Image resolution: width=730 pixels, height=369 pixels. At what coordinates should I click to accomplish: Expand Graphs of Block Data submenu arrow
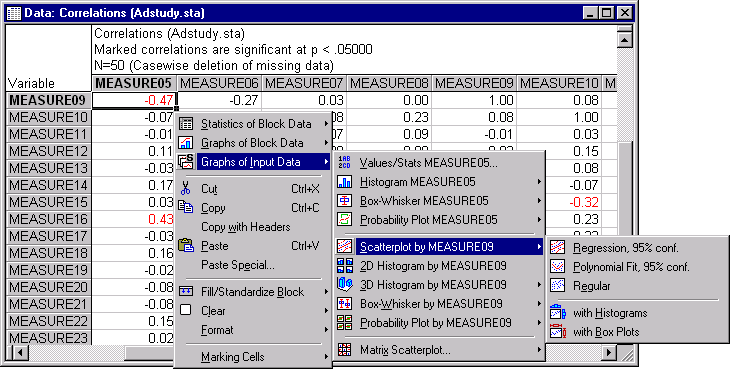click(x=327, y=142)
